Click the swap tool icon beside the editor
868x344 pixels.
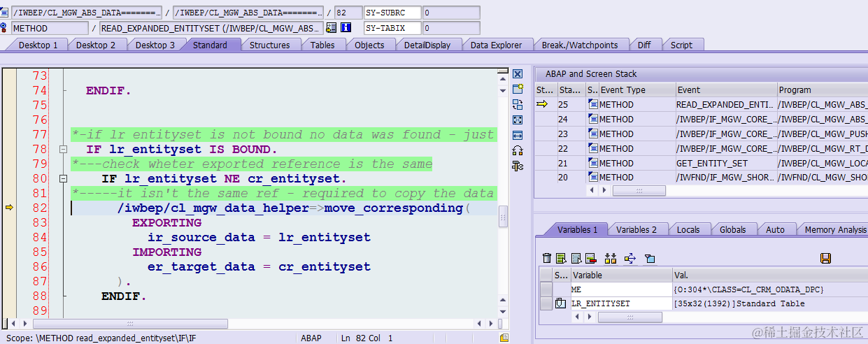[x=518, y=104]
